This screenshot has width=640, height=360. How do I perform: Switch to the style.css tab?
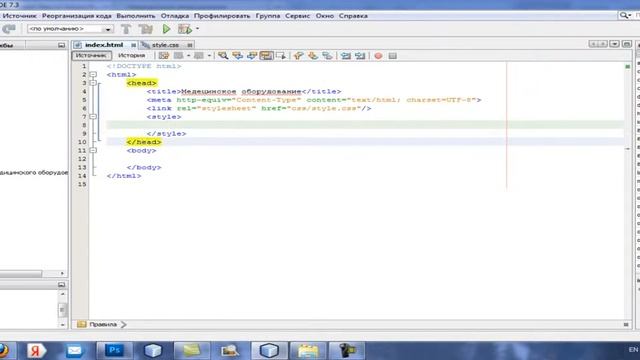pos(165,45)
